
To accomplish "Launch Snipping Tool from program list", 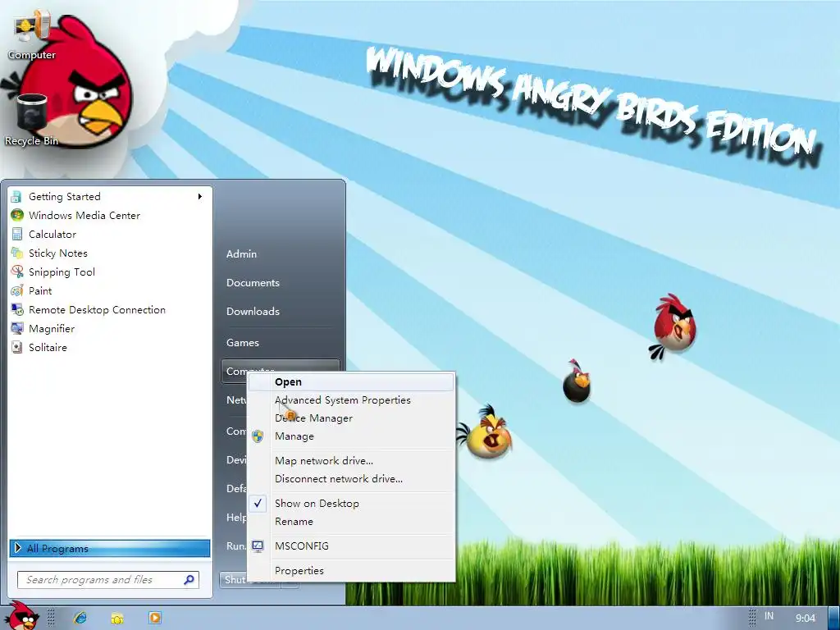I will [x=110, y=272].
